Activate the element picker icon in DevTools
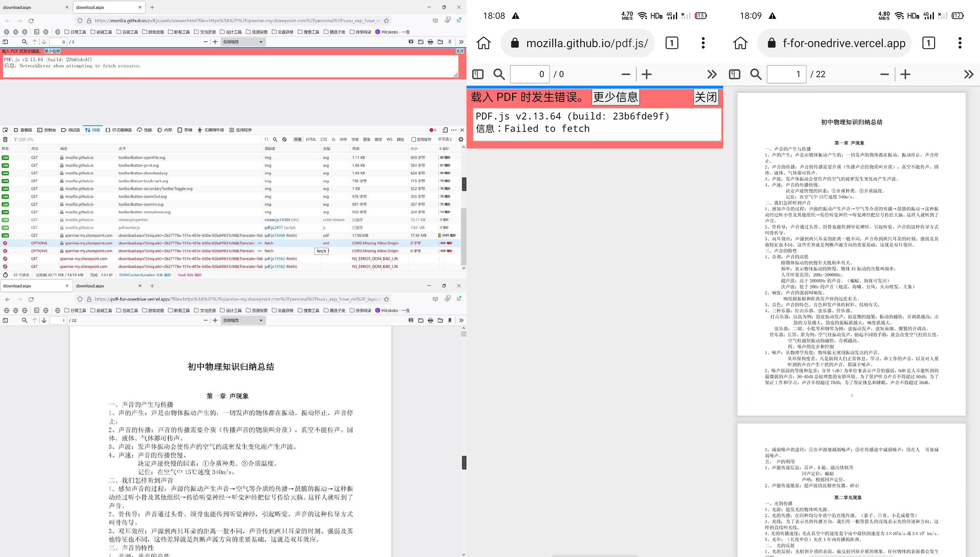The image size is (980, 557). [x=5, y=130]
